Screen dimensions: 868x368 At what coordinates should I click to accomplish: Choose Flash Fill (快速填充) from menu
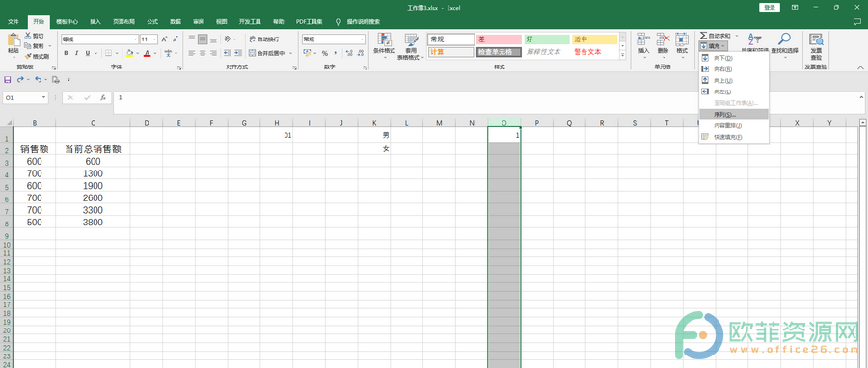tap(734, 137)
